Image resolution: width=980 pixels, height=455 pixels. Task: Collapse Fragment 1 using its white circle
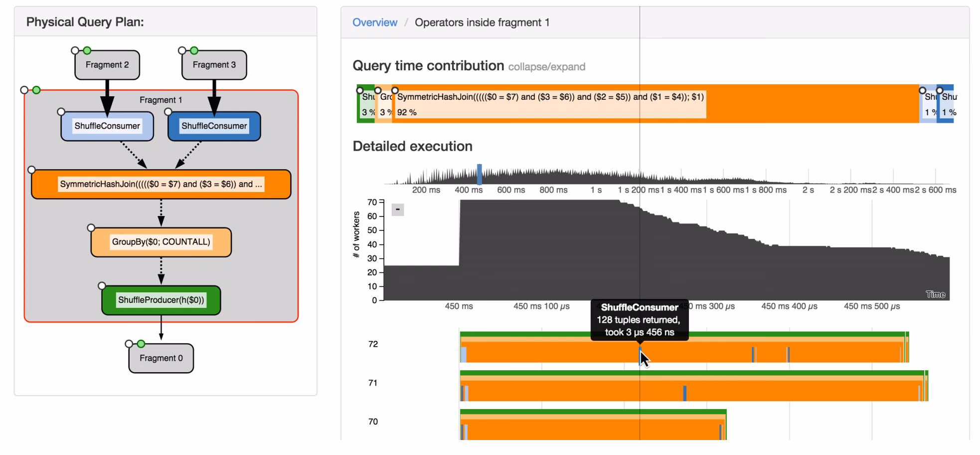24,90
